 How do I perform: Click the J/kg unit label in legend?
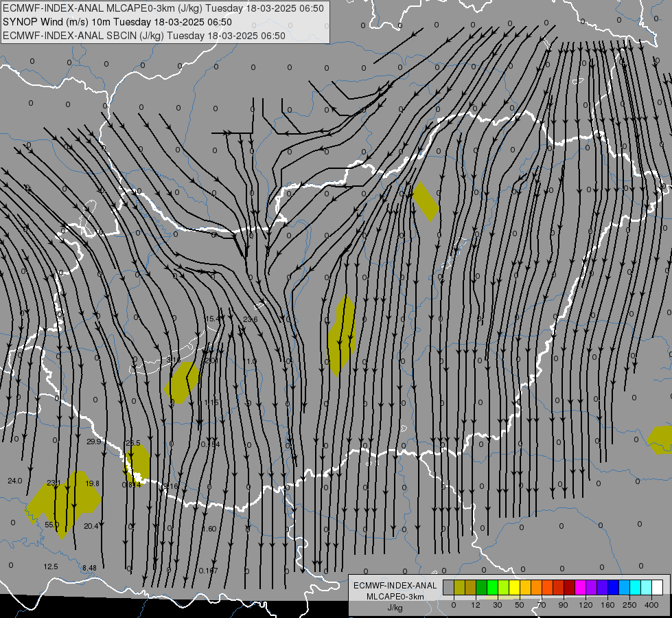click(x=395, y=608)
